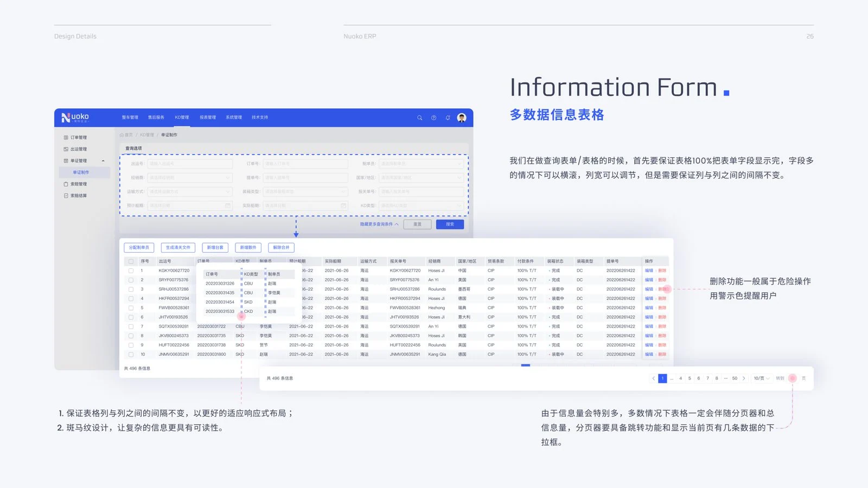
Task: Open the user avatar menu
Action: tap(462, 118)
